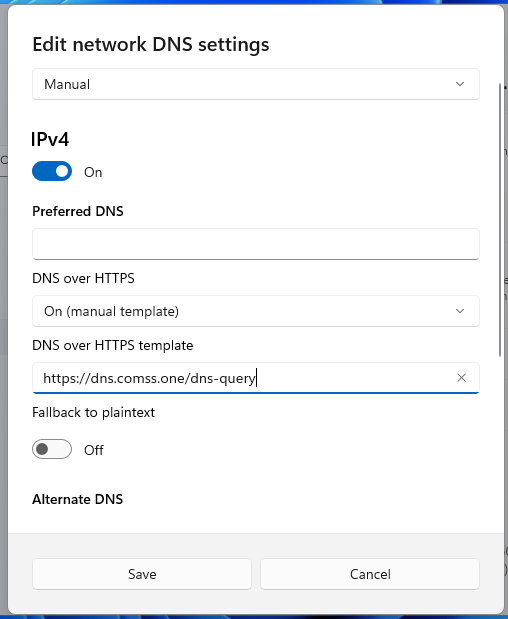Click the IPv4 section heading

click(x=50, y=139)
